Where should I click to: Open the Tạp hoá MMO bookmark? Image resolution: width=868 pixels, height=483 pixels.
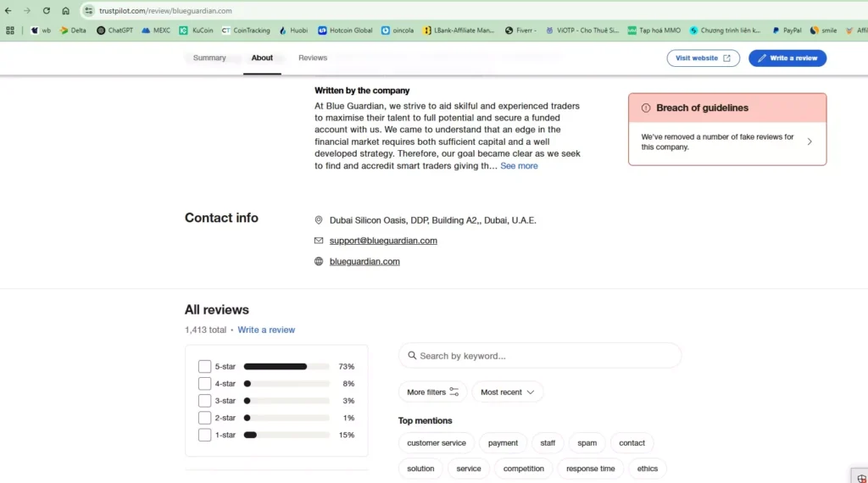654,31
